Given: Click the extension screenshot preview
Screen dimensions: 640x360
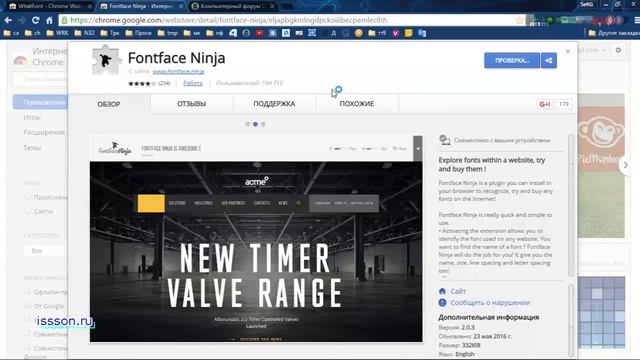Looking at the screenshot, I should click(256, 239).
